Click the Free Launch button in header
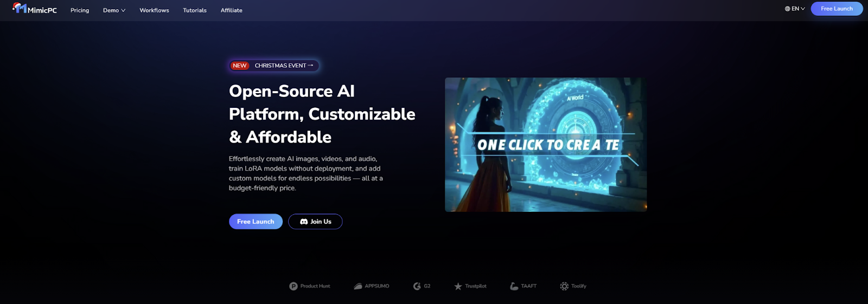The width and height of the screenshot is (868, 304). [x=837, y=9]
